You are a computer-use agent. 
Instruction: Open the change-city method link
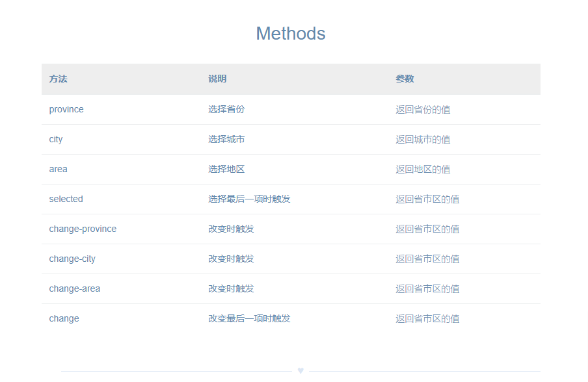pos(72,259)
